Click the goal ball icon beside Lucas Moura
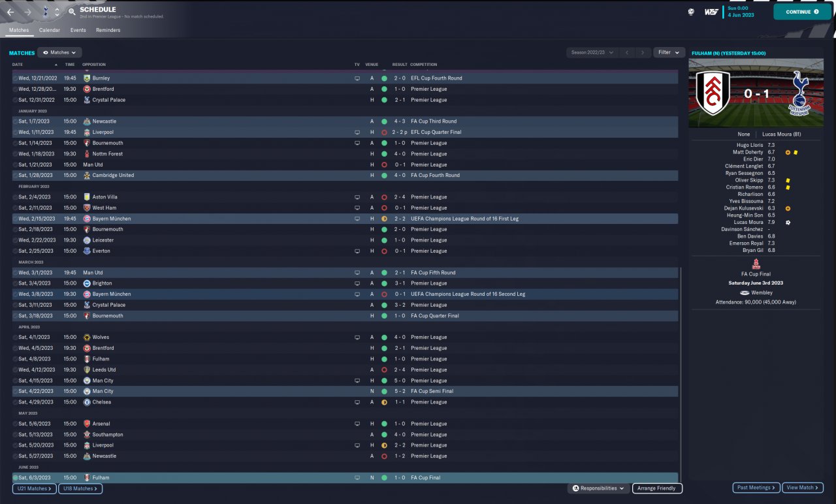 pyautogui.click(x=788, y=223)
